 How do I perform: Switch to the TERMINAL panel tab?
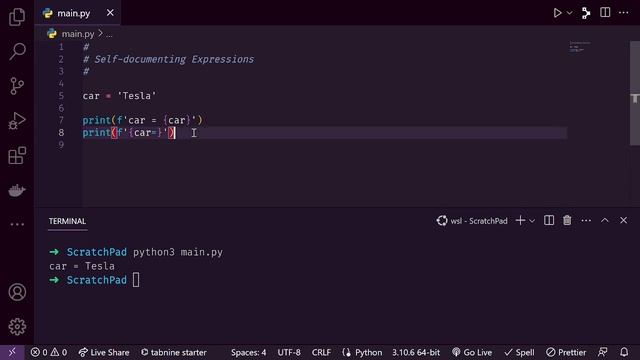point(67,221)
